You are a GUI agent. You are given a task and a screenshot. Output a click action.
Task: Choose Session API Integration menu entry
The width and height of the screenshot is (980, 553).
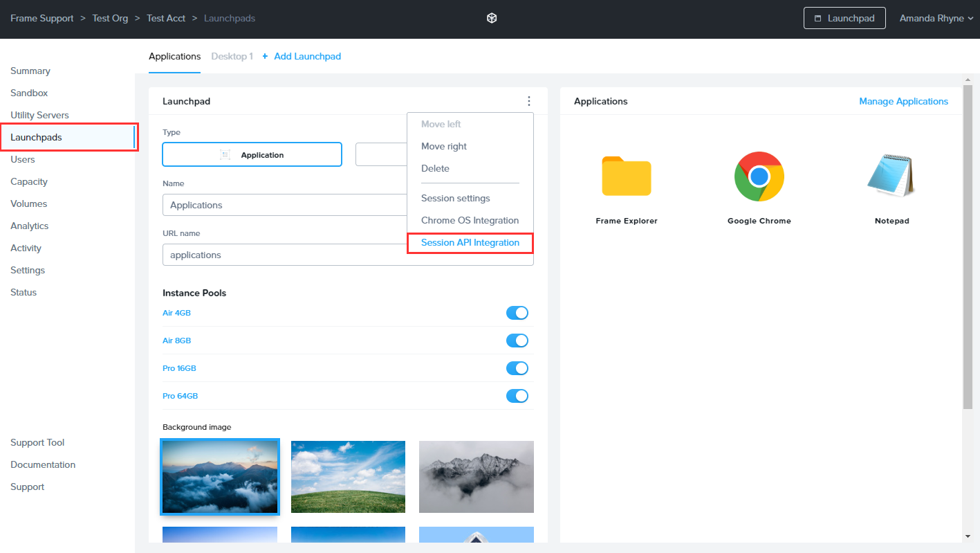[x=470, y=243]
